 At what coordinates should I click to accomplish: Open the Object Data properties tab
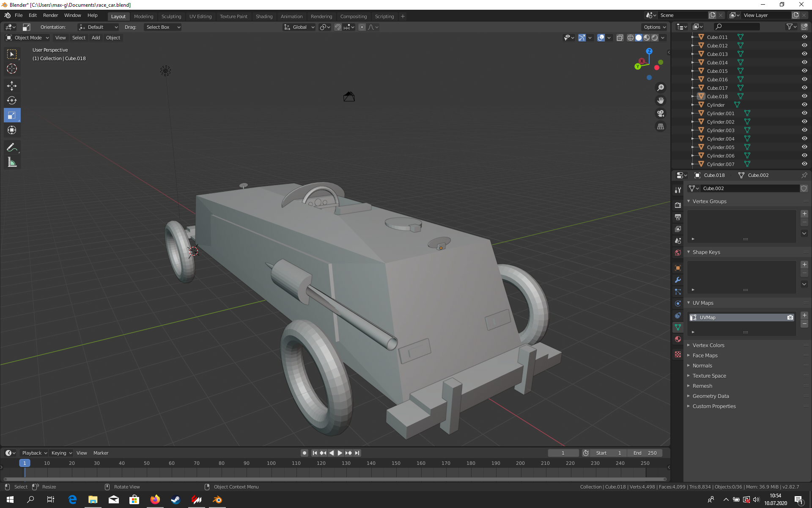(678, 327)
